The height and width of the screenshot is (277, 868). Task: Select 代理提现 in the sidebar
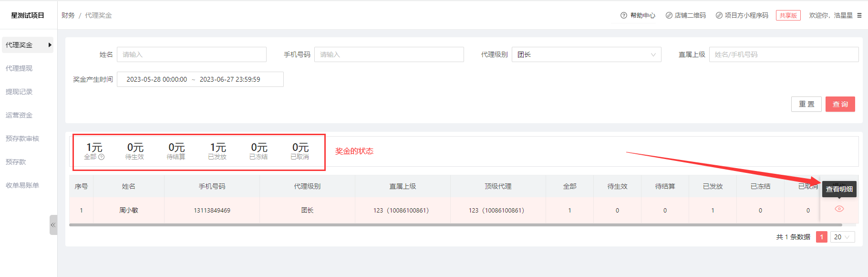click(19, 68)
